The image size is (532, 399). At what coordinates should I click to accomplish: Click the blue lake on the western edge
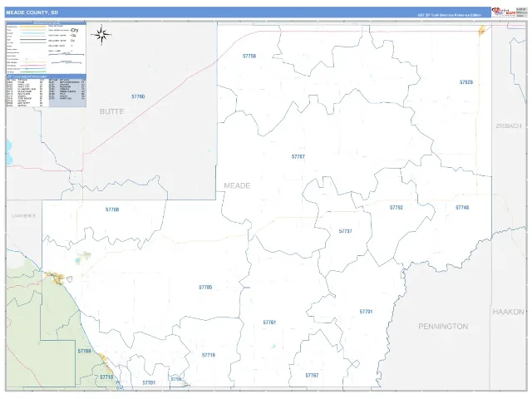[9, 151]
